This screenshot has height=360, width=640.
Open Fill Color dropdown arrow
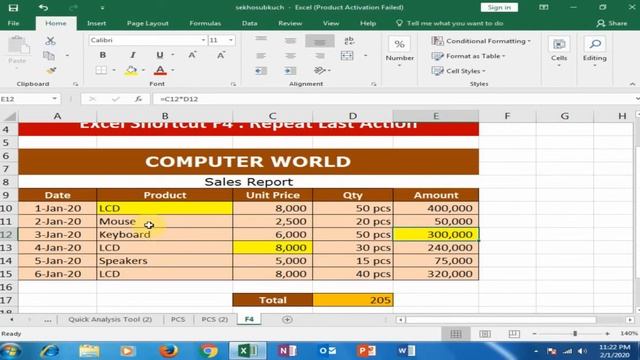coord(143,70)
